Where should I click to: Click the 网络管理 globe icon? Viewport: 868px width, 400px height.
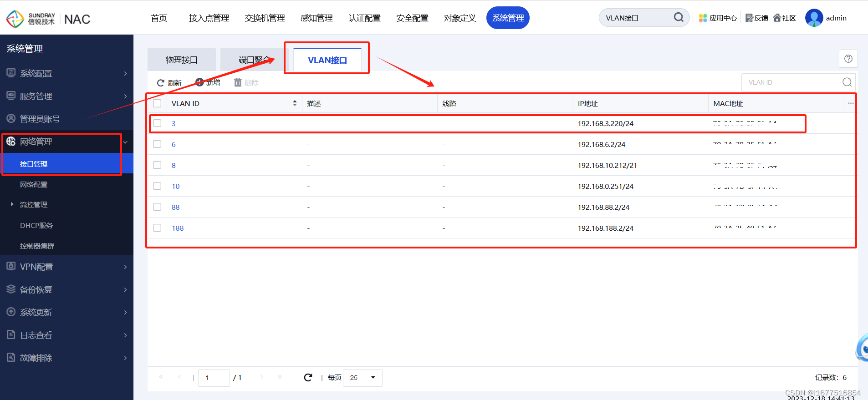pos(11,141)
